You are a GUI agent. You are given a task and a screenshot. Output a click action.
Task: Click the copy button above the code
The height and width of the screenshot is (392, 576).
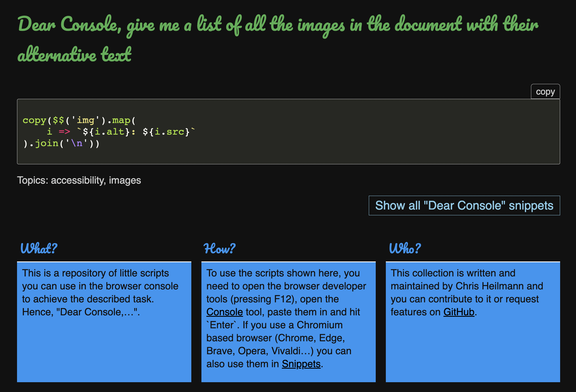coord(545,92)
